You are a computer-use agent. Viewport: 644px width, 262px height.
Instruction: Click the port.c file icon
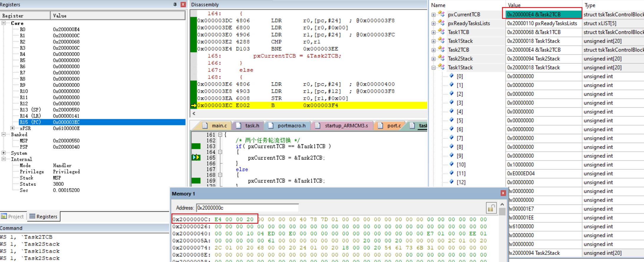[x=380, y=125]
